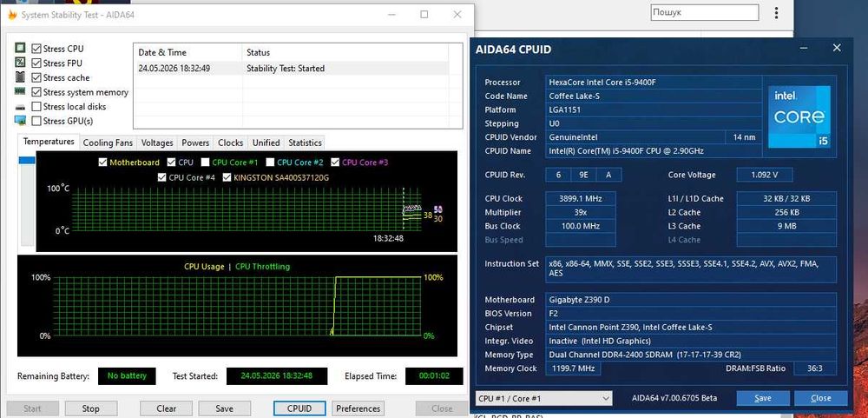
Task: Click the Multiplier value 39x
Action: point(581,212)
